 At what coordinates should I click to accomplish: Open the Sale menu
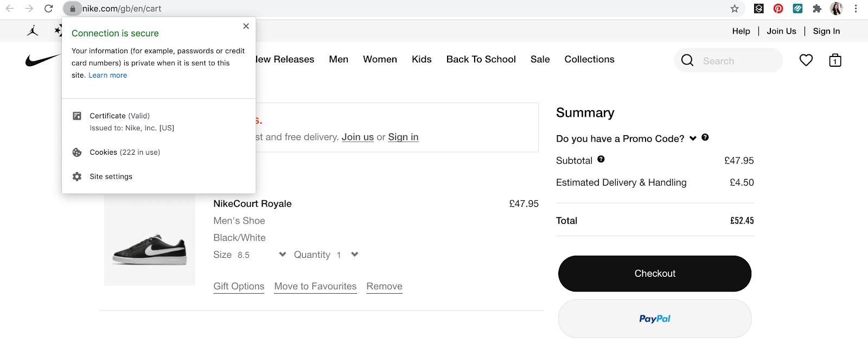(x=540, y=59)
